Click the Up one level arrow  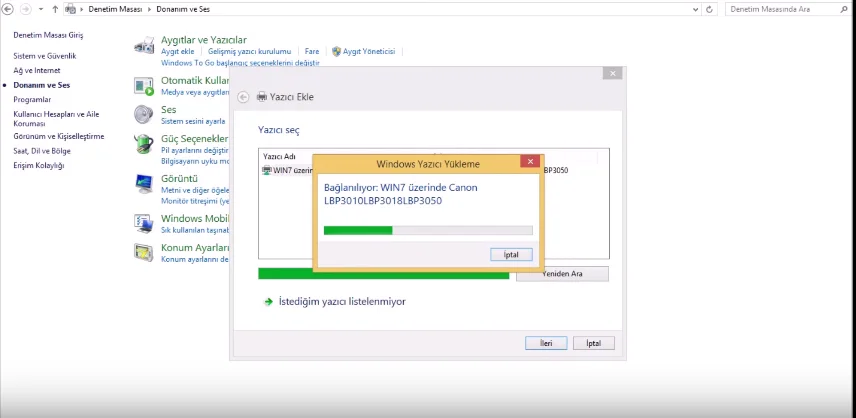click(x=55, y=9)
